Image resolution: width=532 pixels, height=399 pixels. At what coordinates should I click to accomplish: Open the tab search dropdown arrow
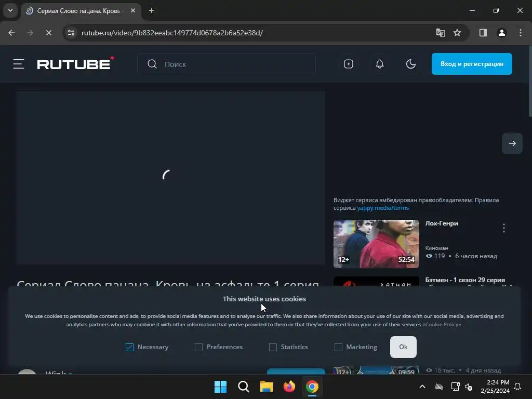click(x=10, y=10)
